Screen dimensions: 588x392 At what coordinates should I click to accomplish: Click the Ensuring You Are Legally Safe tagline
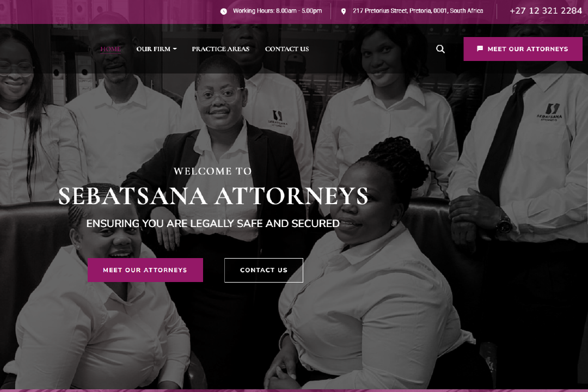213,224
